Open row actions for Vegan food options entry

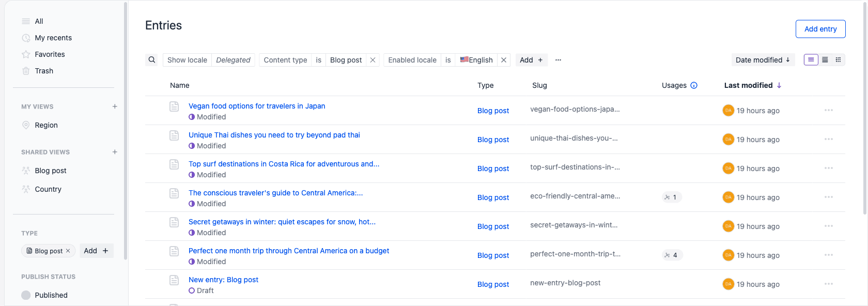coord(829,110)
